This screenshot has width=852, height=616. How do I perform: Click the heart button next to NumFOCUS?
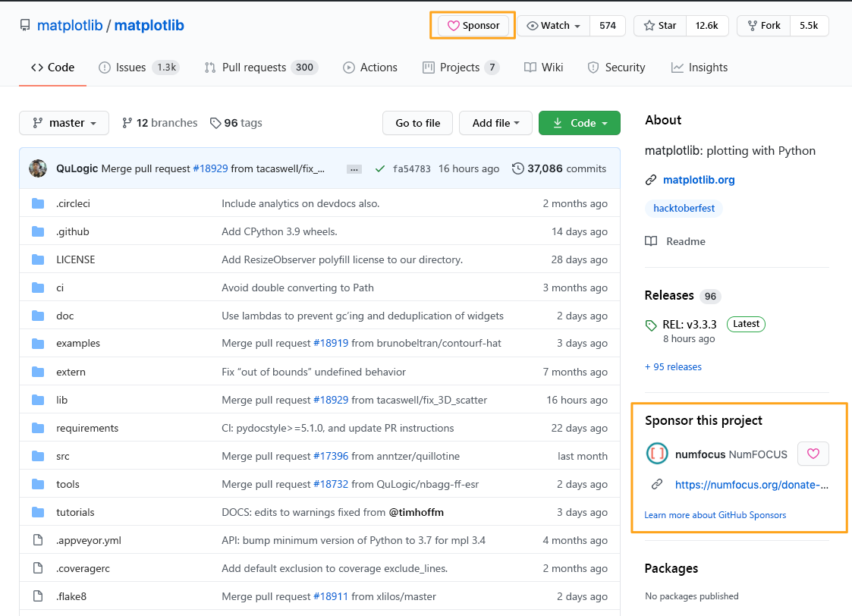pos(813,454)
